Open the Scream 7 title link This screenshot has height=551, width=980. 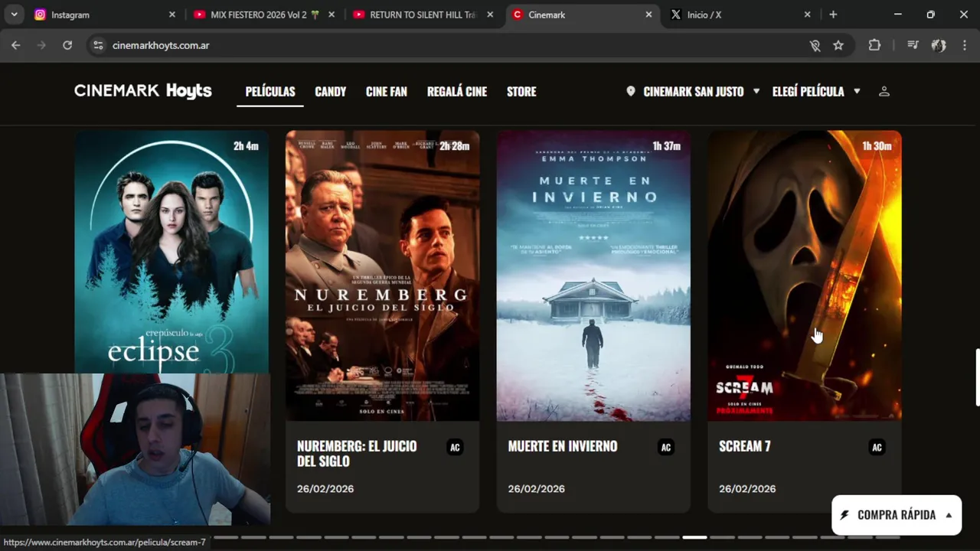(x=745, y=446)
